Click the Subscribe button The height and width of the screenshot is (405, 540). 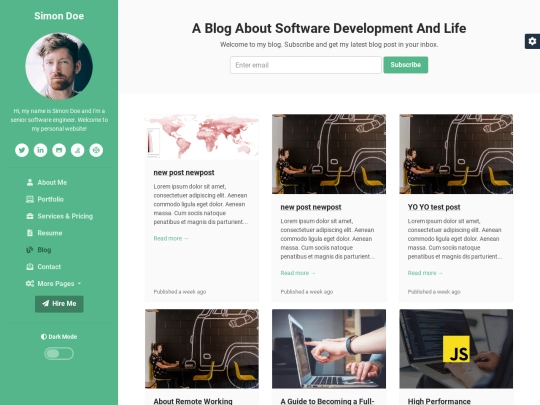pos(406,65)
